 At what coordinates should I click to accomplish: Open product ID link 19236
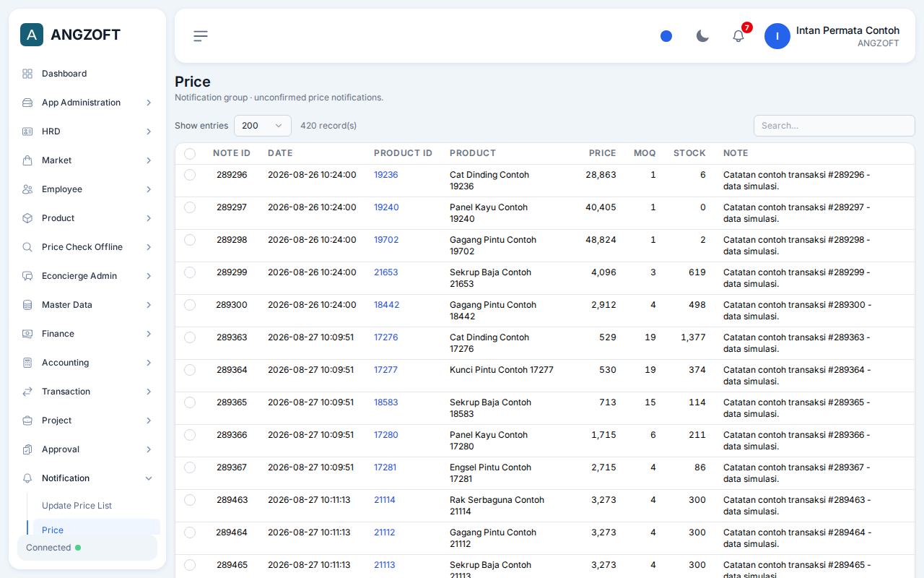[386, 175]
